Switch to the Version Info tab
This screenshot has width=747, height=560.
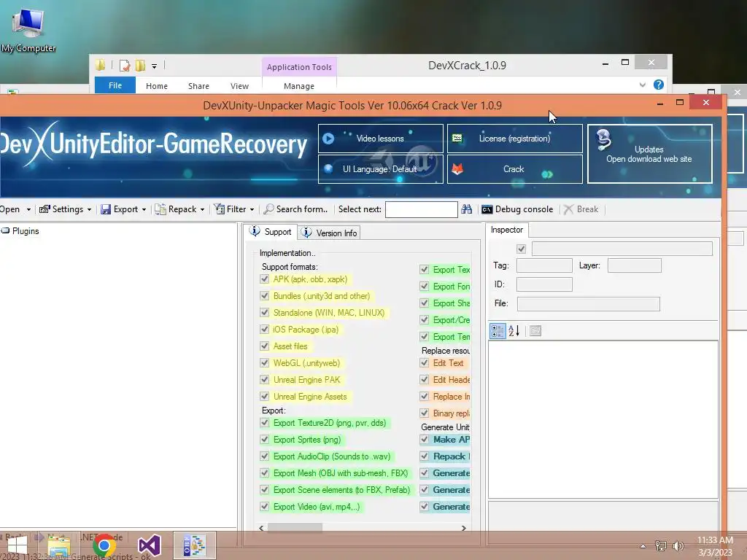pyautogui.click(x=329, y=233)
